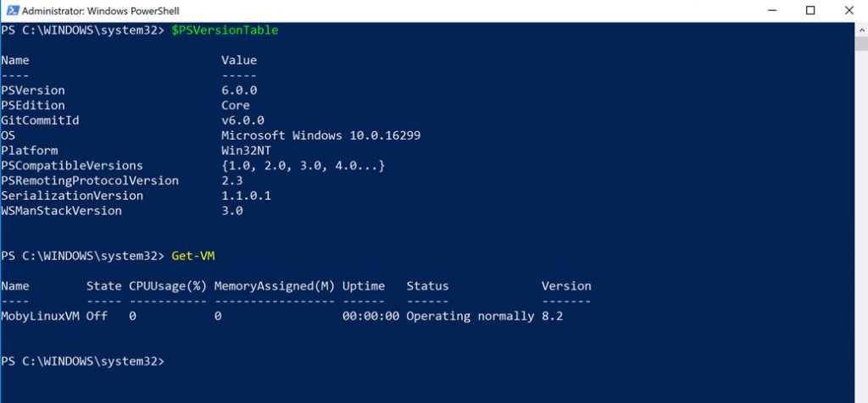Click the Uptime 00:00:00 value

click(371, 316)
